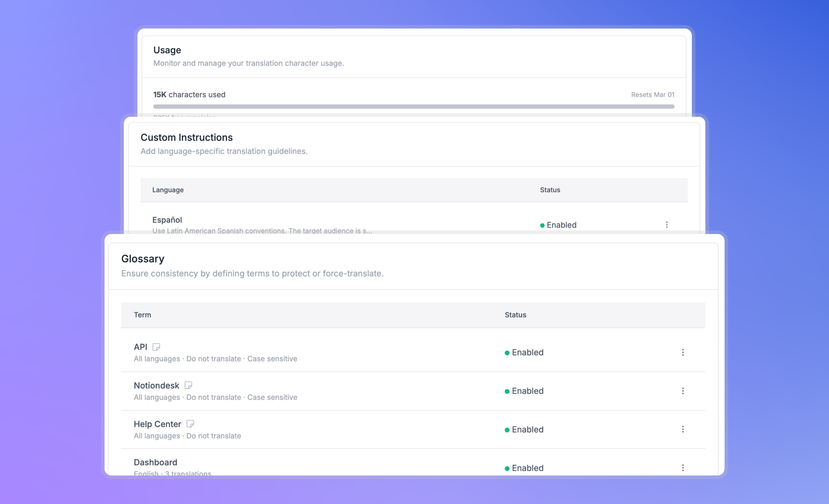Click the Resets Mar 01 label
This screenshot has height=504, width=829.
652,95
